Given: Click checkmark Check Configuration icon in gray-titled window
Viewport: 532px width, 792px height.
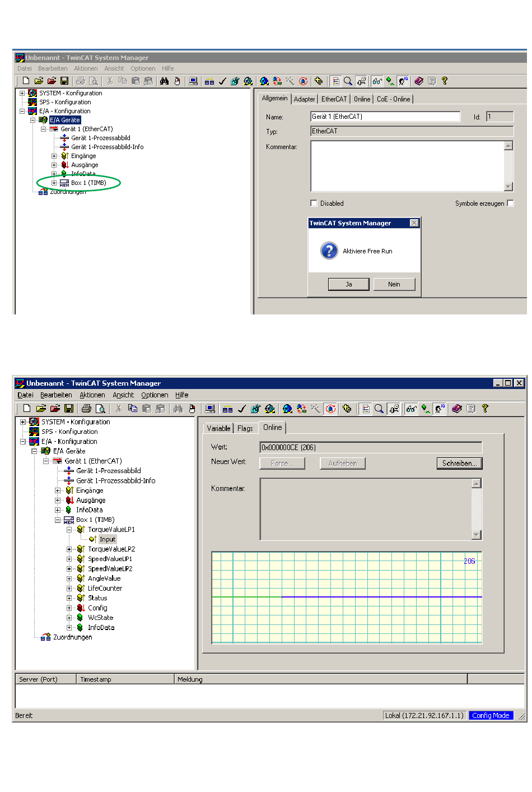Looking at the screenshot, I should pyautogui.click(x=222, y=81).
